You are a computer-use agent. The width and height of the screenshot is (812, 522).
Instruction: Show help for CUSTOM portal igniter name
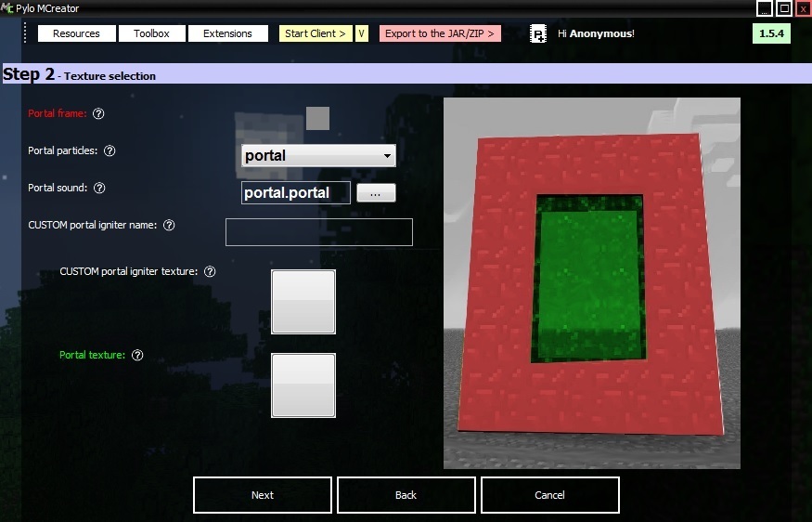(169, 225)
